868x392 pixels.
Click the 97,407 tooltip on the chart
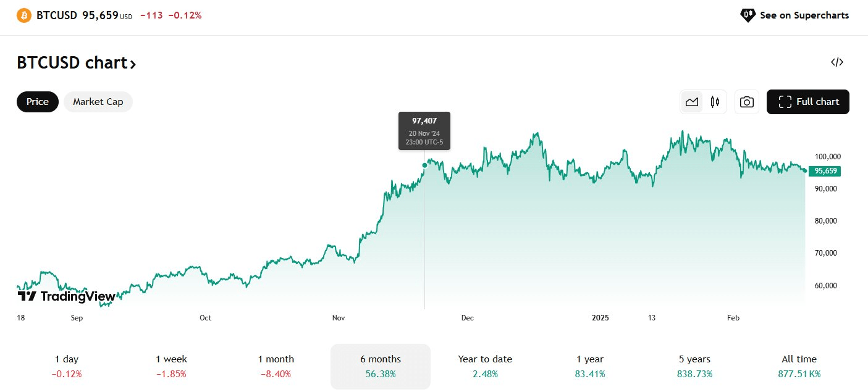[x=424, y=130]
